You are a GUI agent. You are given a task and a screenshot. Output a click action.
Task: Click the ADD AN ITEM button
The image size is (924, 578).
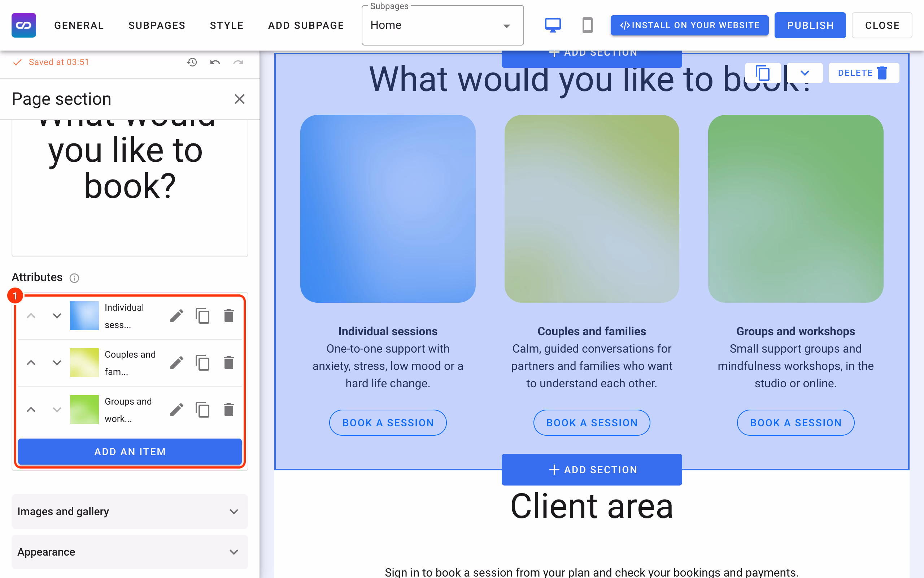click(x=130, y=452)
